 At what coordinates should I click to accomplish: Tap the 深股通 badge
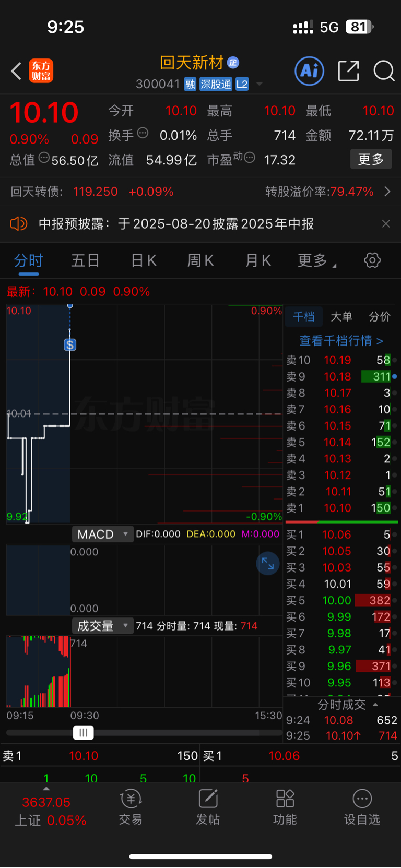coord(216,84)
